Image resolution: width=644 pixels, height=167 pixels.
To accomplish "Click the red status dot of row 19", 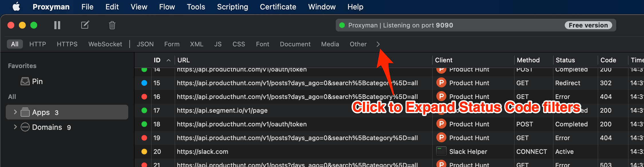I will 144,138.
